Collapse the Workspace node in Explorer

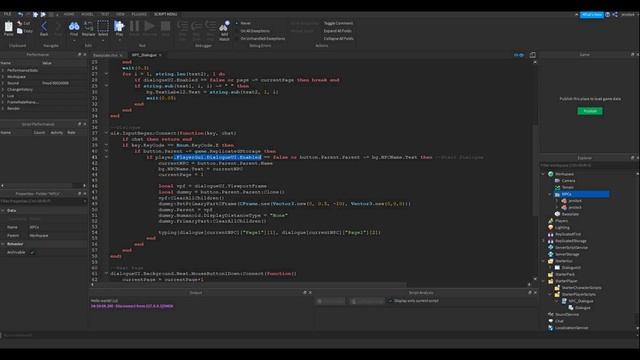click(x=543, y=174)
